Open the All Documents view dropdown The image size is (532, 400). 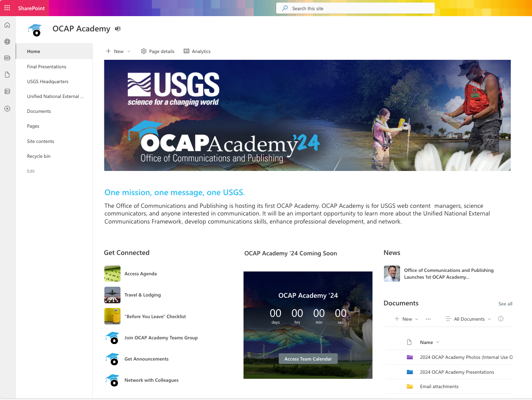pyautogui.click(x=469, y=319)
